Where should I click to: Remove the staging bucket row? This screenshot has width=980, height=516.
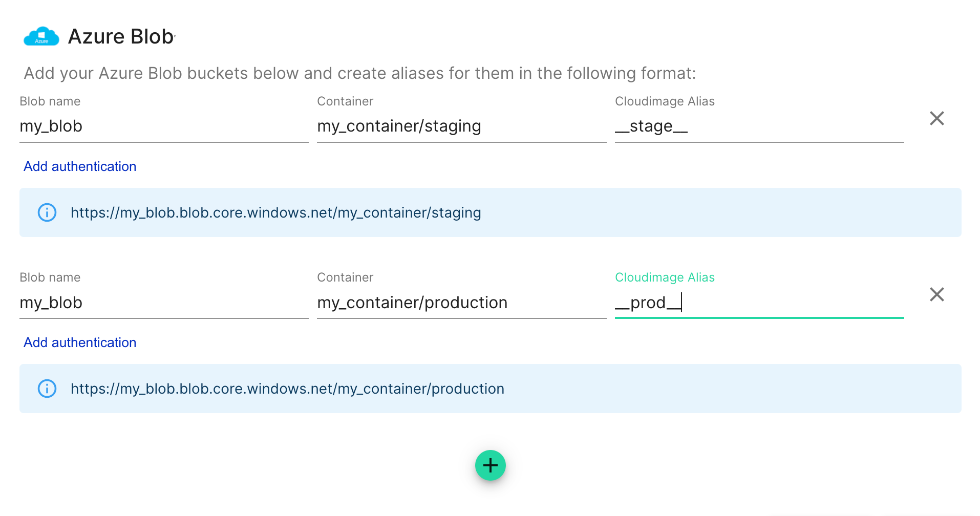936,118
